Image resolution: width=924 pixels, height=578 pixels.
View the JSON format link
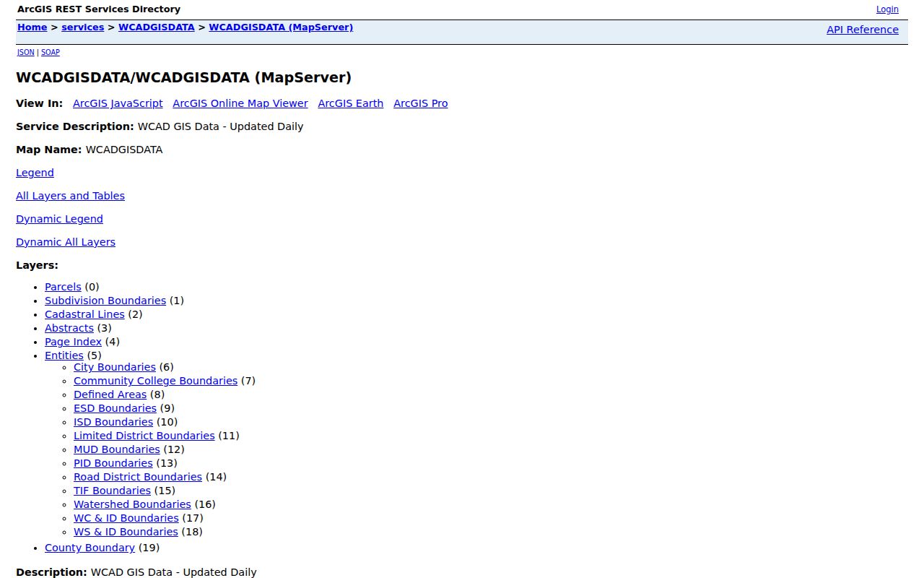(26, 52)
